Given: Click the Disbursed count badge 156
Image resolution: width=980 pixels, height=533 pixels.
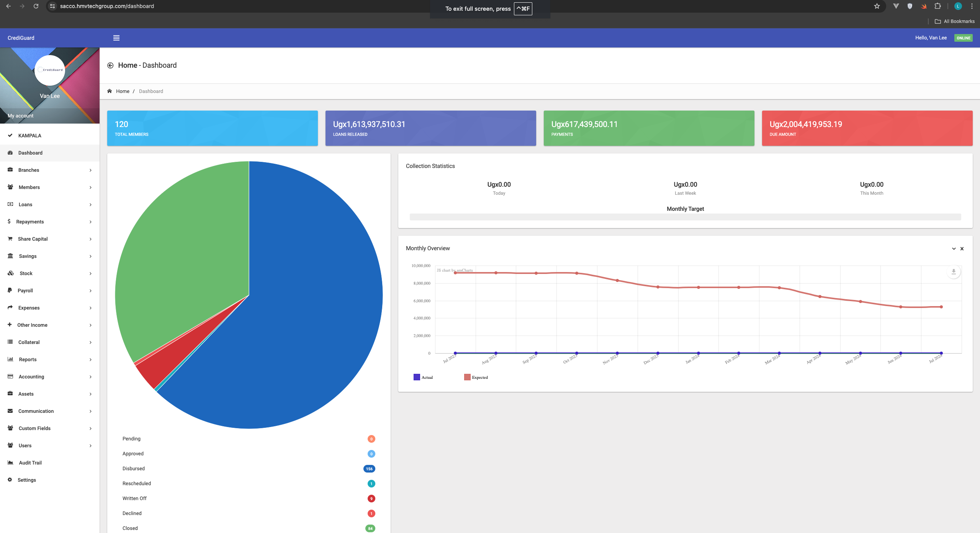Looking at the screenshot, I should [369, 469].
